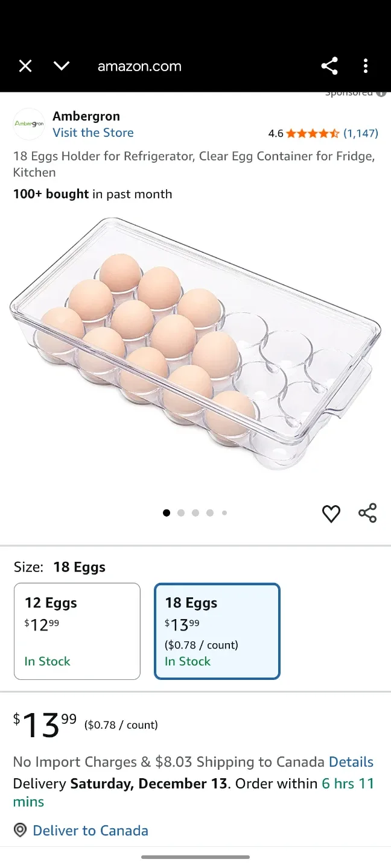Tap the heart to save to wishlist
The image size is (391, 868).
pyautogui.click(x=331, y=514)
